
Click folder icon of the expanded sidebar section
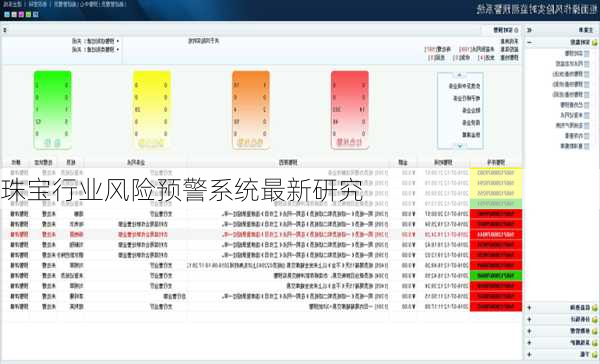click(594, 42)
